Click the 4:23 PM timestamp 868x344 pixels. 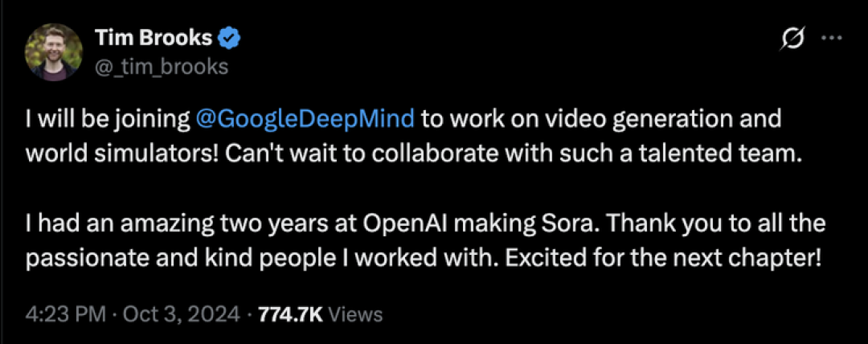tap(65, 314)
